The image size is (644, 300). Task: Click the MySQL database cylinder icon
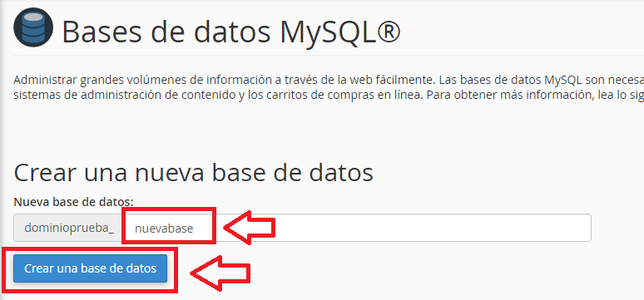tap(32, 27)
